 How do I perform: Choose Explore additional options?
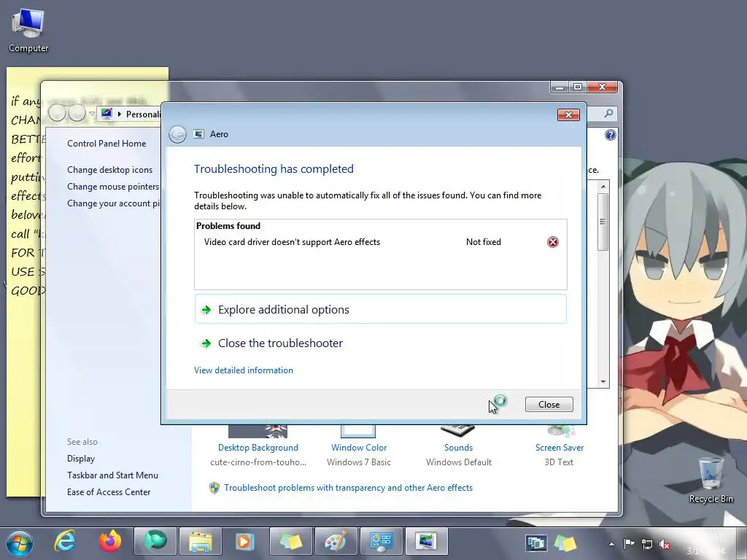click(381, 309)
